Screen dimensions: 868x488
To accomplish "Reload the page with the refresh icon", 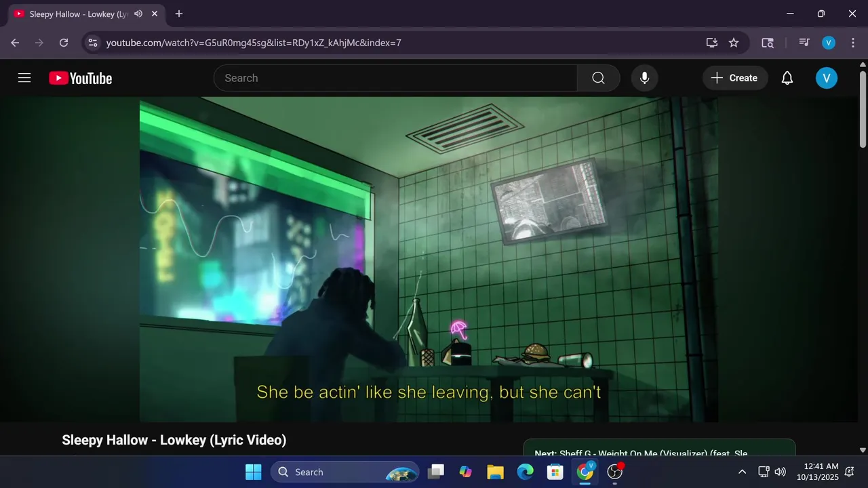I will pos(64,43).
